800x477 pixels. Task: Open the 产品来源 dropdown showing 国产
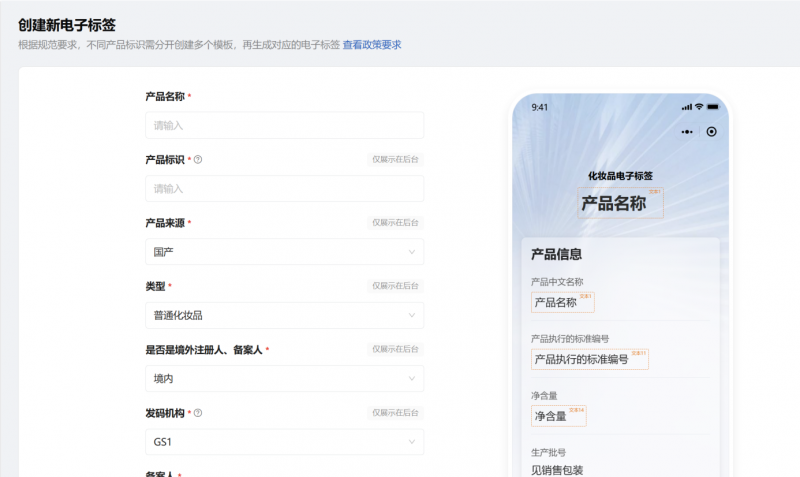pyautogui.click(x=284, y=252)
